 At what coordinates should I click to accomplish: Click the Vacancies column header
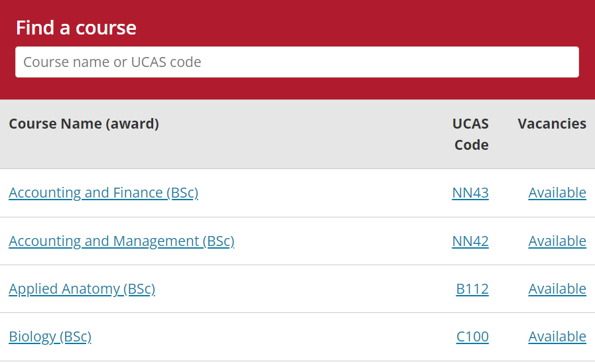(x=552, y=124)
